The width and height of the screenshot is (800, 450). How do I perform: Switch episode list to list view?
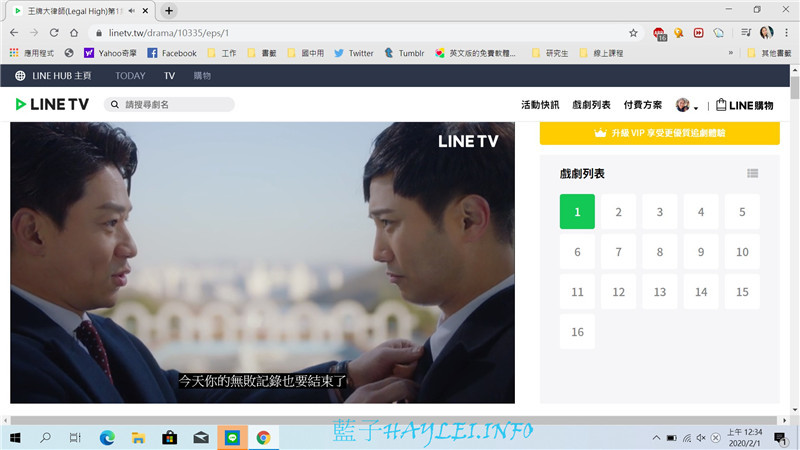[x=753, y=173]
